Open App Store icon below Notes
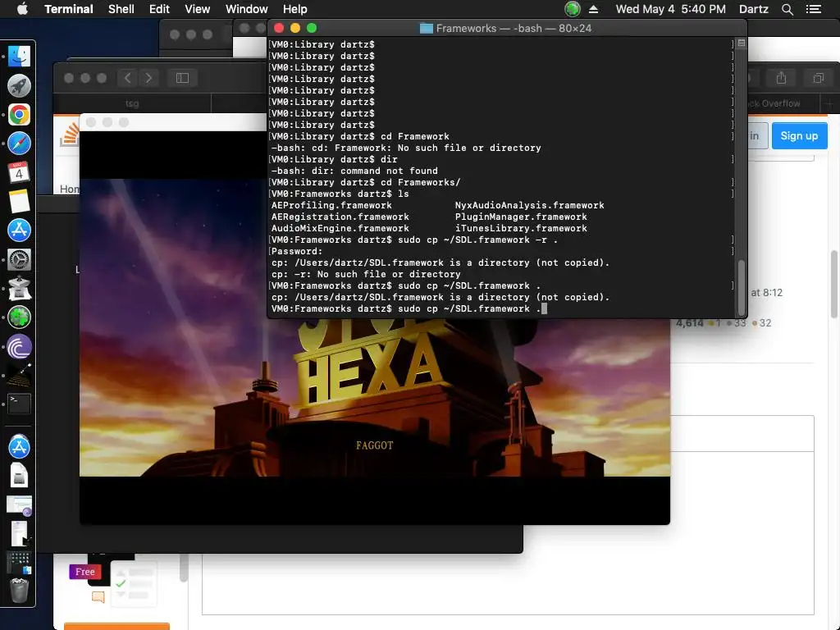Viewport: 840px width, 630px height. (19, 231)
